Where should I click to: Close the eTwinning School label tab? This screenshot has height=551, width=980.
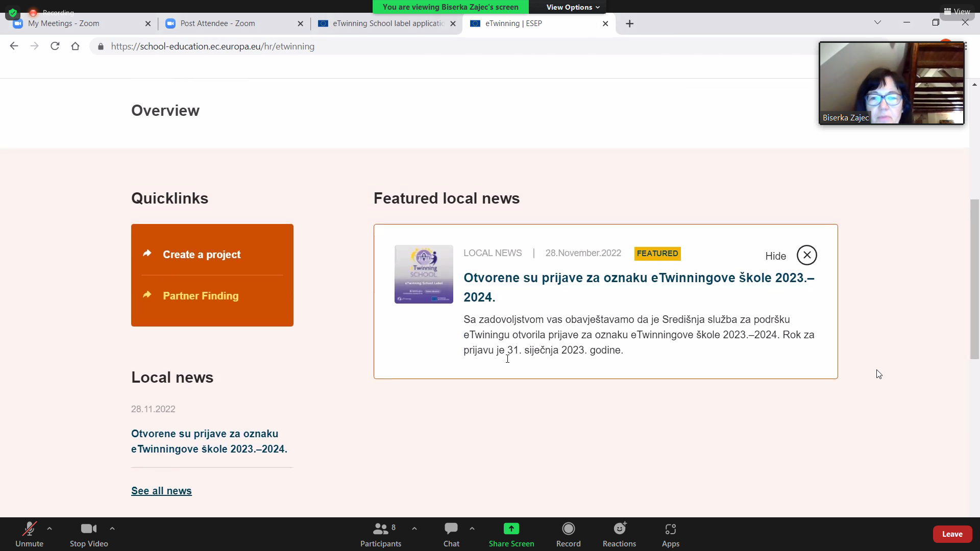click(x=453, y=23)
